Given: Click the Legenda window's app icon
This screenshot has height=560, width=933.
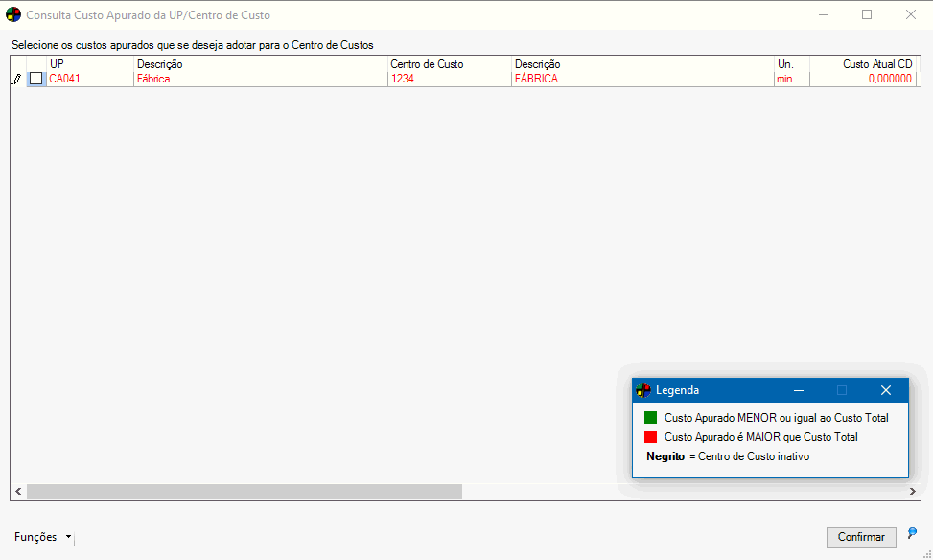Looking at the screenshot, I should [643, 390].
